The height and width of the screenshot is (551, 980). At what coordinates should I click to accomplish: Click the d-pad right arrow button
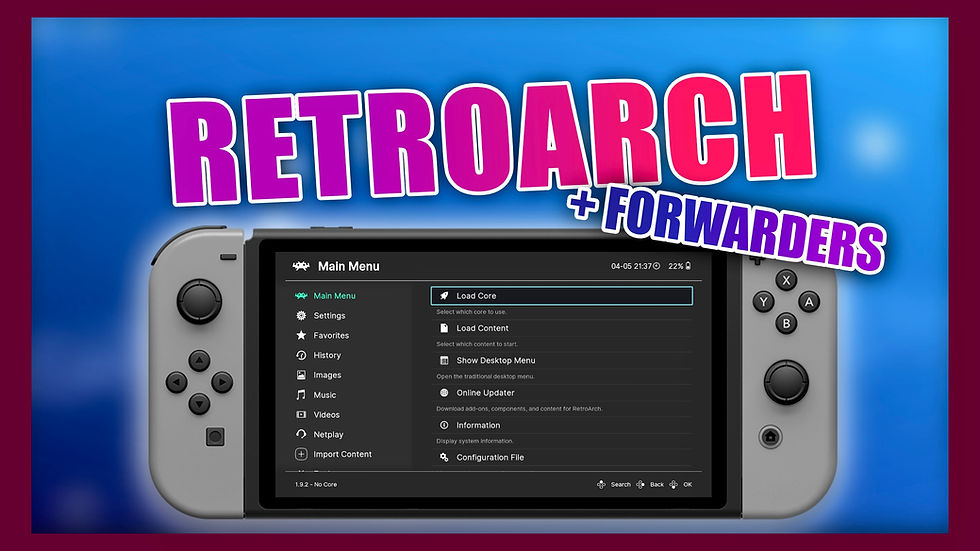coord(222,382)
